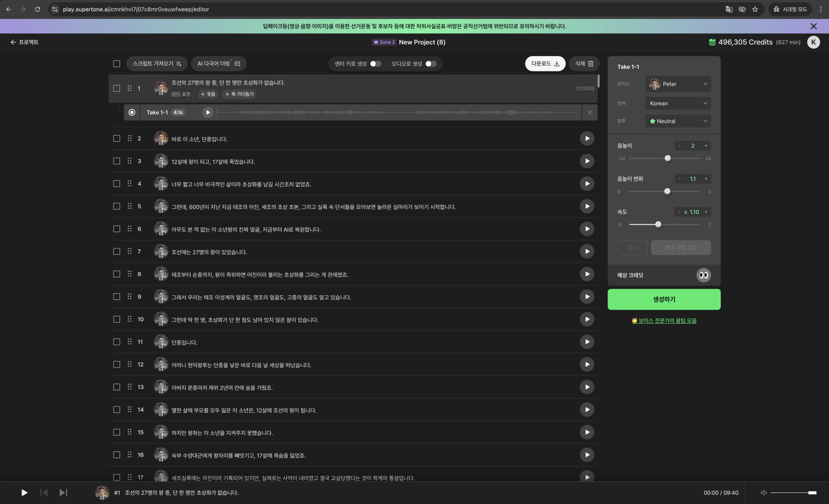Open browser translate page icon
This screenshot has height=504, width=829.
pos(729,9)
